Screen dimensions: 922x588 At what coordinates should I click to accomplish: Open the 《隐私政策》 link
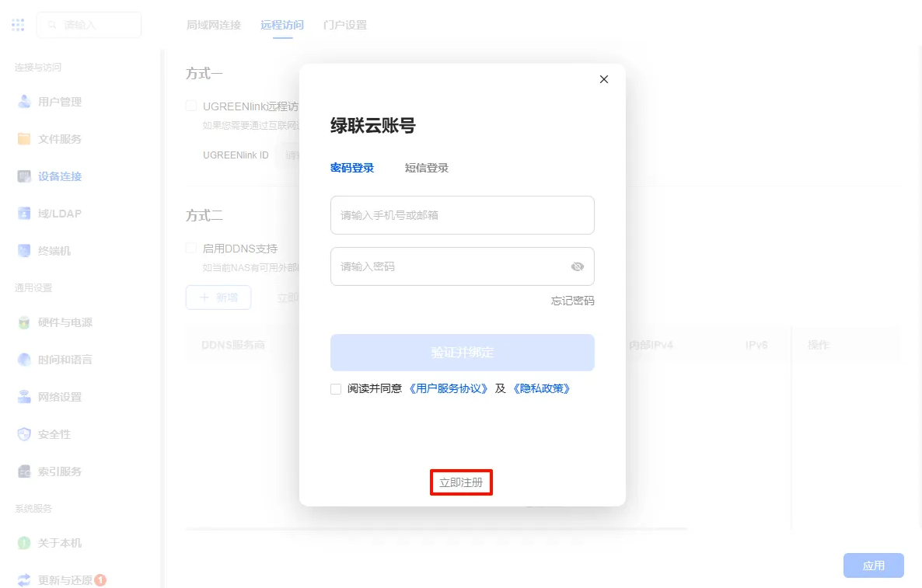[542, 389]
